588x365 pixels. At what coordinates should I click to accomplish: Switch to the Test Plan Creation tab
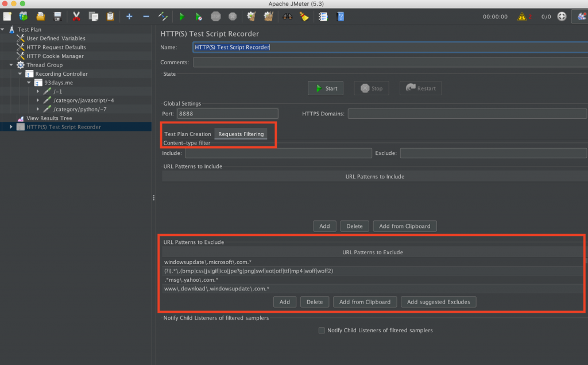click(188, 134)
